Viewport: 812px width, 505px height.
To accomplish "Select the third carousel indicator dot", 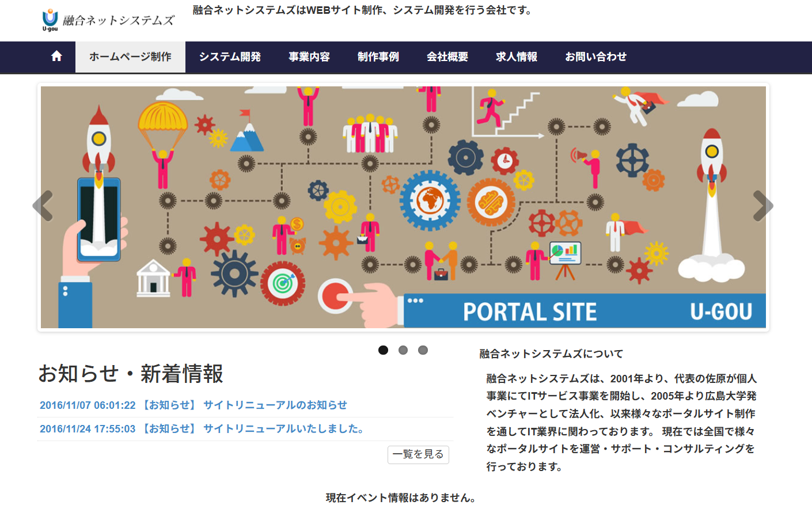I will point(423,350).
